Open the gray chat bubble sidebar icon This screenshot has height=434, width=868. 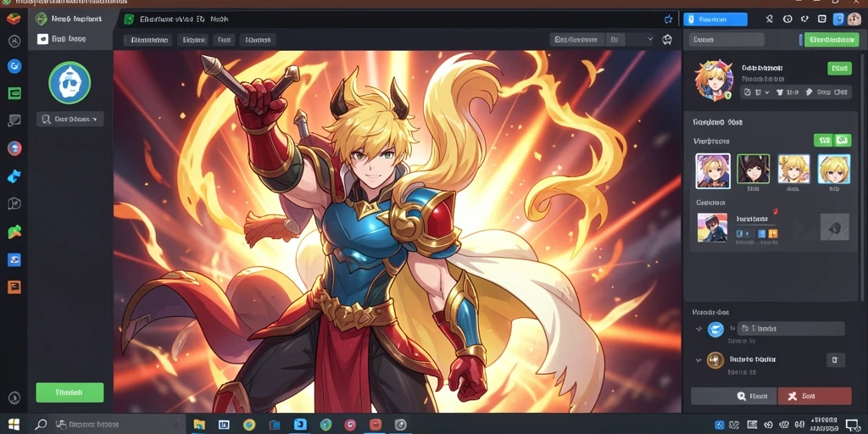(x=14, y=120)
